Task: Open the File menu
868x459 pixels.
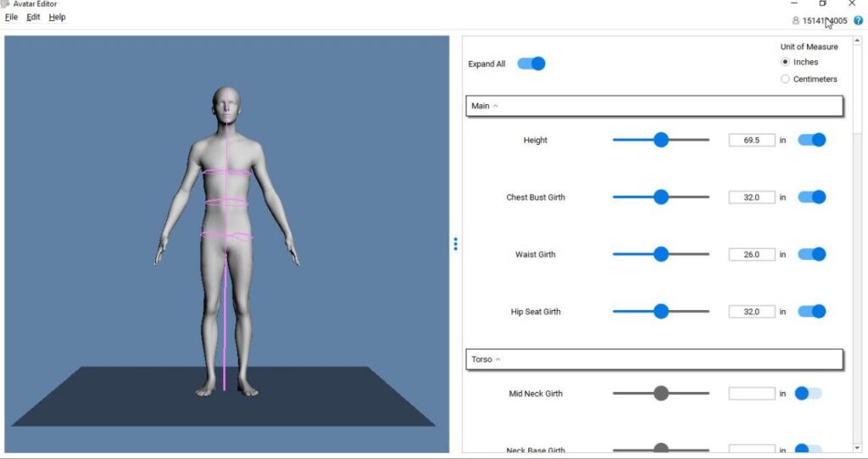Action: click(11, 17)
